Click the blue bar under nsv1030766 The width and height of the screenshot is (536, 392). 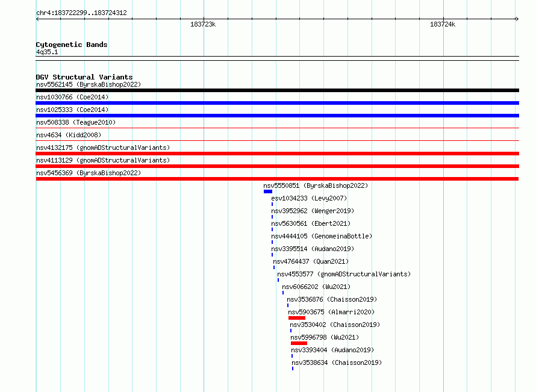277,103
